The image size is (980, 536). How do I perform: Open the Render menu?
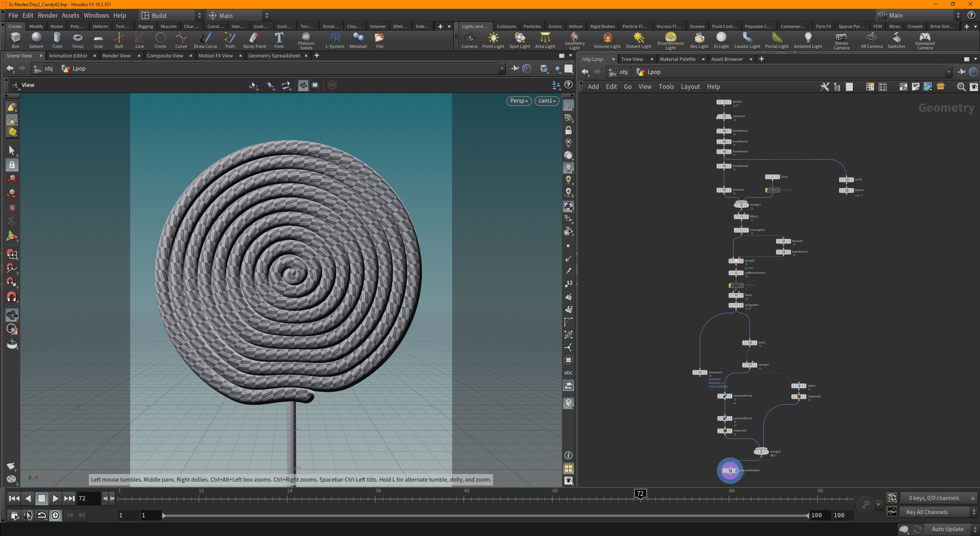(47, 15)
